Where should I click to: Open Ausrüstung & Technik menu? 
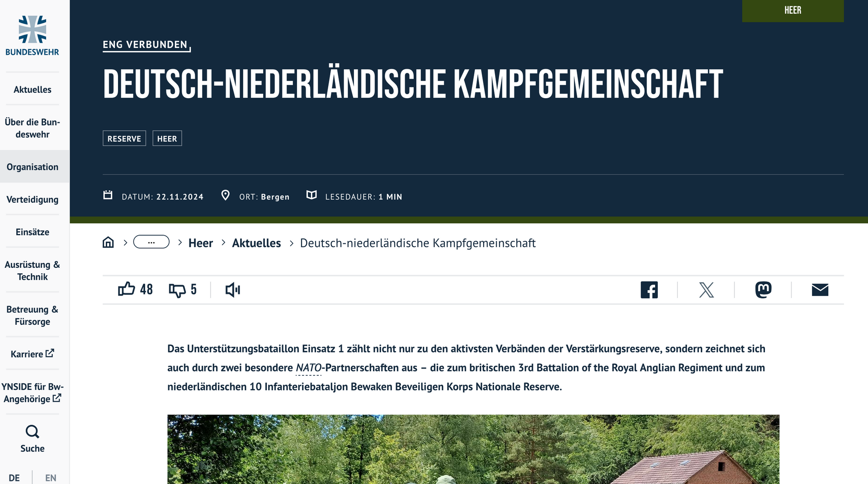tap(33, 270)
